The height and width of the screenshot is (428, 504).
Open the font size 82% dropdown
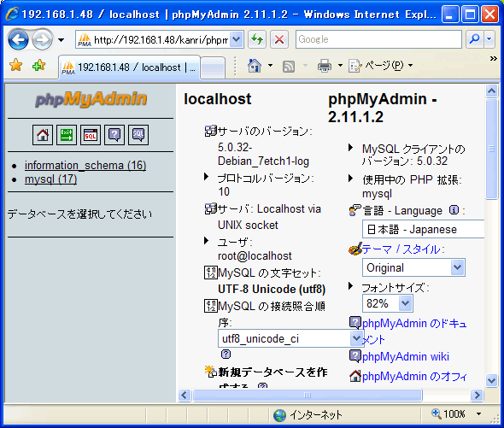[387, 303]
